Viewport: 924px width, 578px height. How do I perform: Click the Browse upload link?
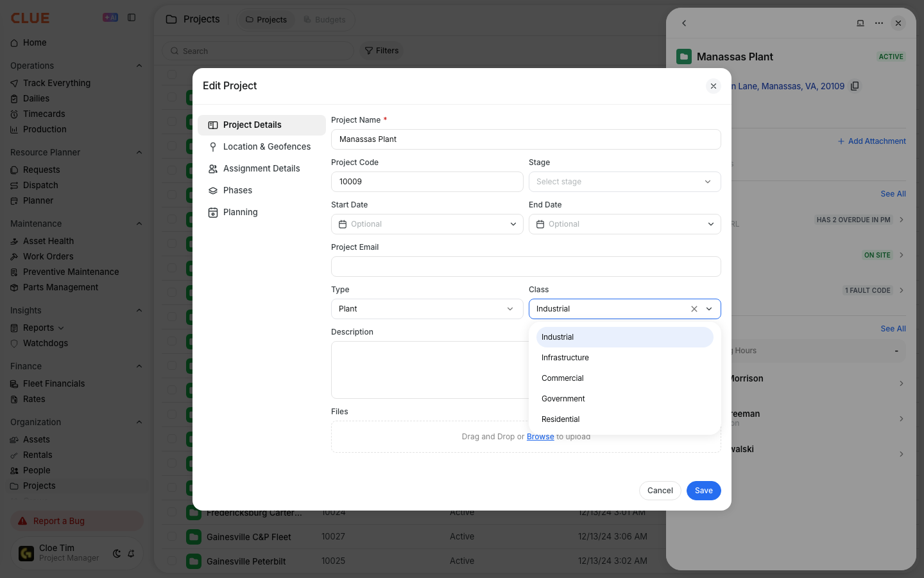pos(540,437)
